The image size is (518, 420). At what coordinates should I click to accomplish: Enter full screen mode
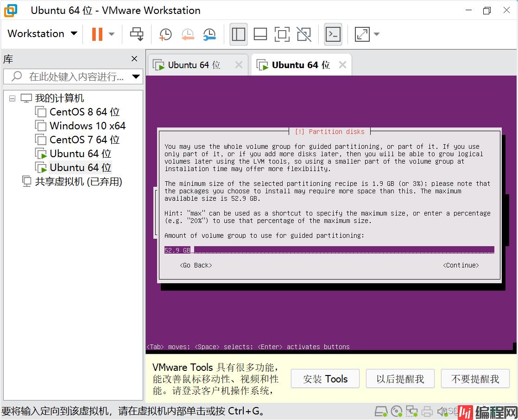(x=282, y=34)
